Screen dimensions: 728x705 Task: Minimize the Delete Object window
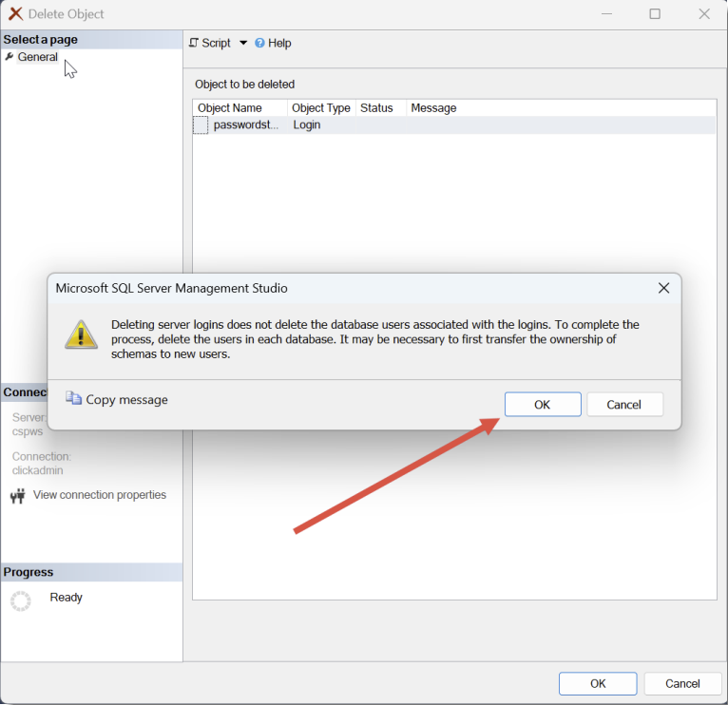606,14
